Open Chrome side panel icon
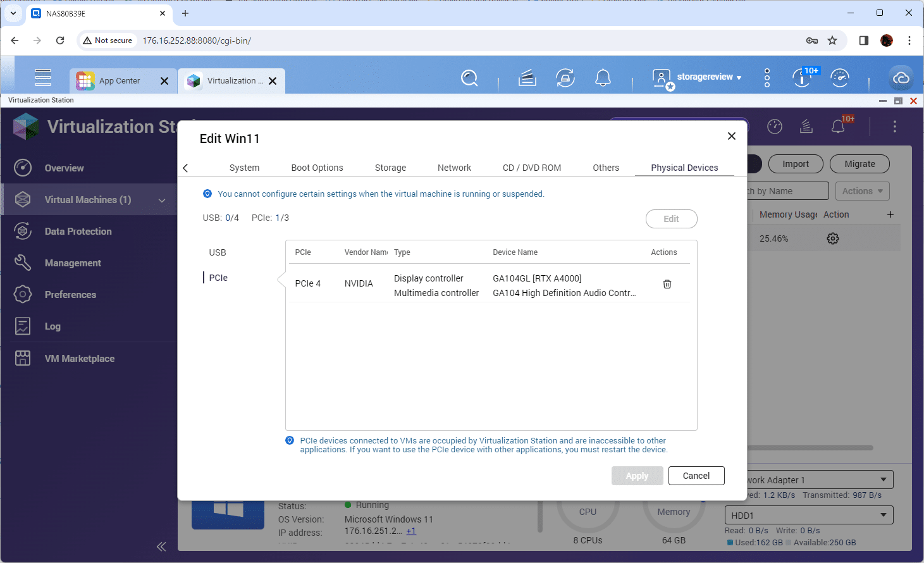The image size is (924, 563). (864, 40)
